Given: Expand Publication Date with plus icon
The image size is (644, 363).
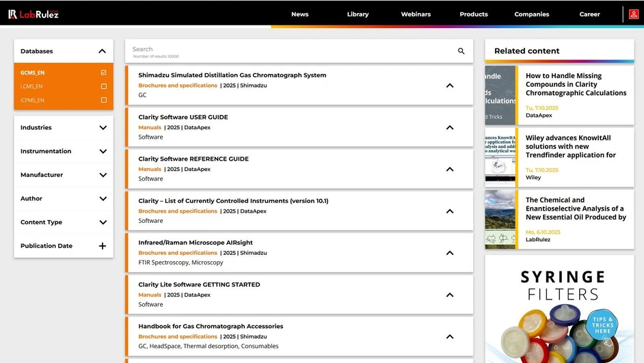Looking at the screenshot, I should (x=103, y=246).
